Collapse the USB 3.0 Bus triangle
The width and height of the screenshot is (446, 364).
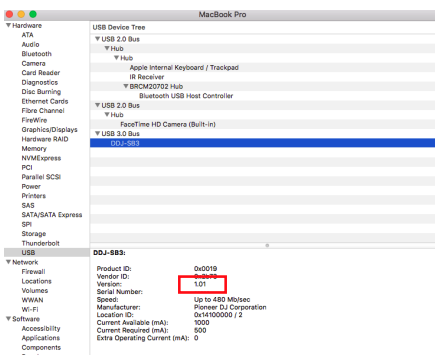pyautogui.click(x=98, y=133)
